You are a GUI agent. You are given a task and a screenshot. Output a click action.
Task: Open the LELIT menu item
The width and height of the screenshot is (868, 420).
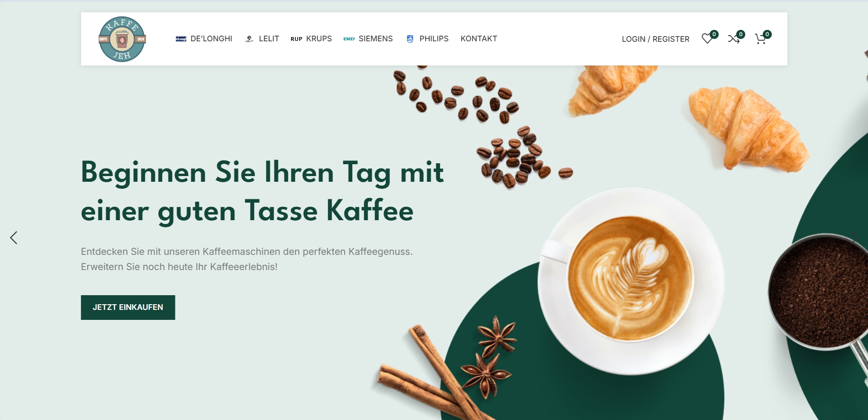(x=269, y=39)
